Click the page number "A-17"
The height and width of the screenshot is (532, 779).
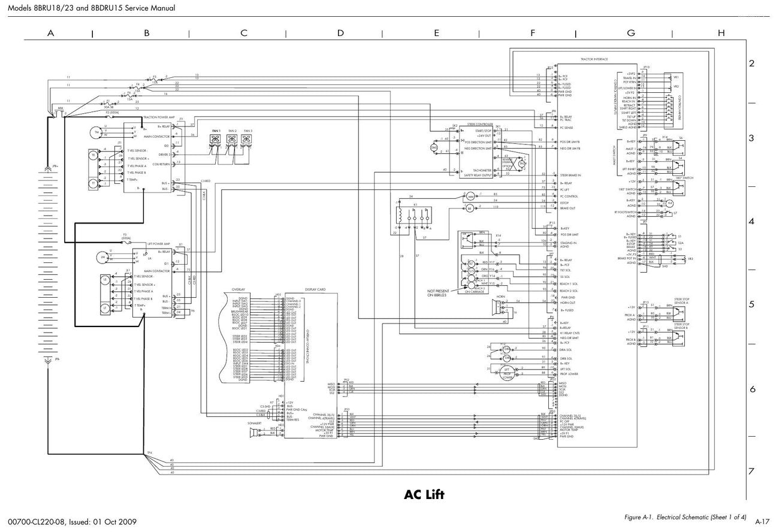pyautogui.click(x=762, y=522)
